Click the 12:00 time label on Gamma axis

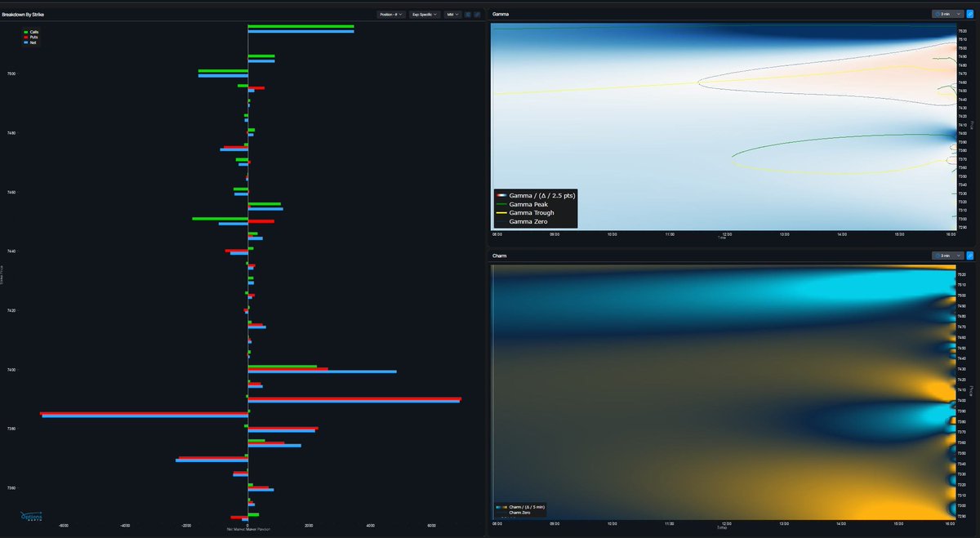point(728,234)
